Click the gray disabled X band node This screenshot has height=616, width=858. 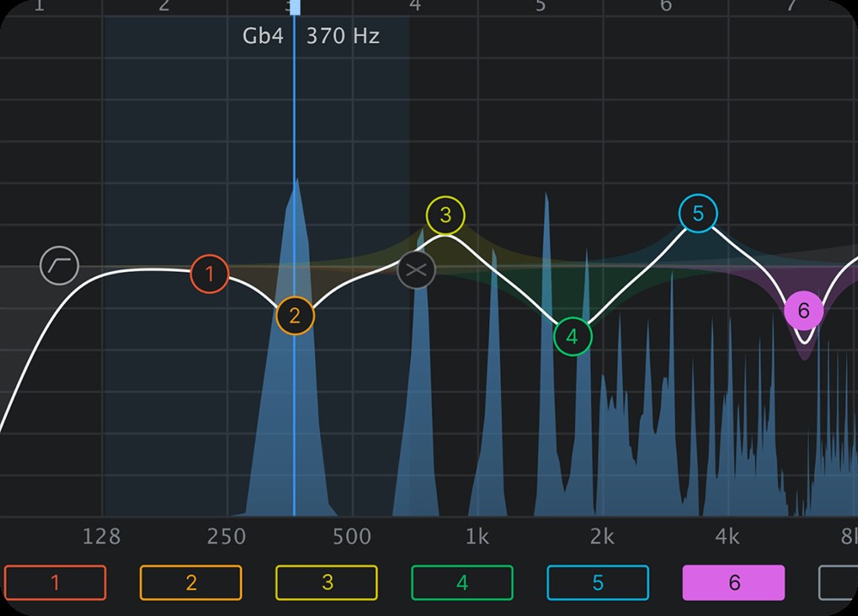pos(416,269)
